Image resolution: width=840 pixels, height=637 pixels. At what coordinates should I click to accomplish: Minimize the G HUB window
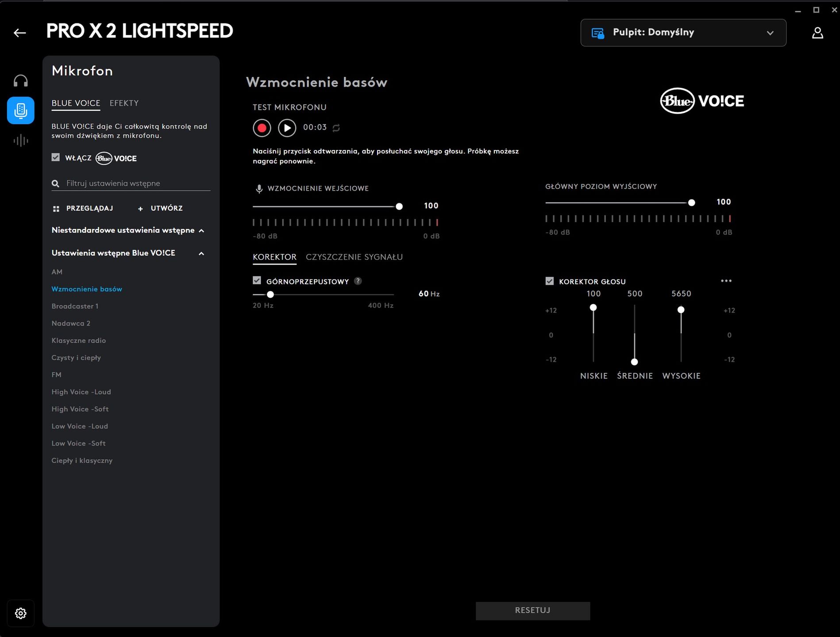point(798,10)
